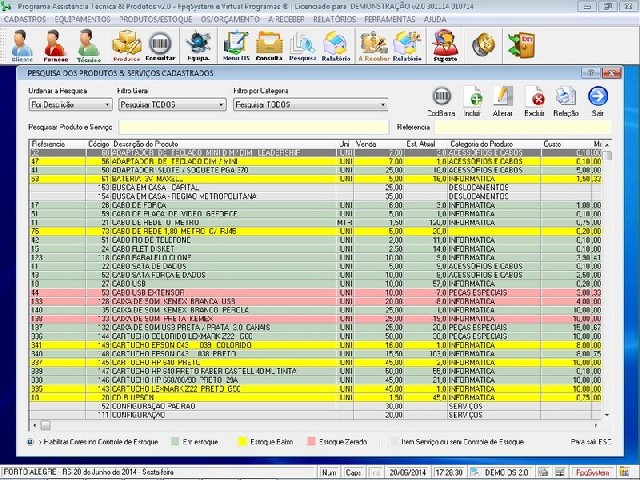This screenshot has width=640, height=480.
Task: Select row CONFIGURAÇÃO PADRÃO
Action: tap(316, 407)
